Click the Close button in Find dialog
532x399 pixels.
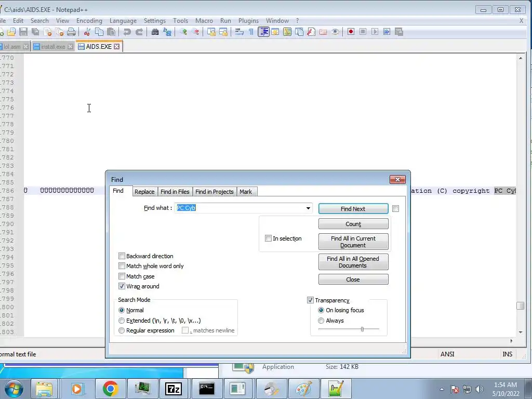coord(353,279)
